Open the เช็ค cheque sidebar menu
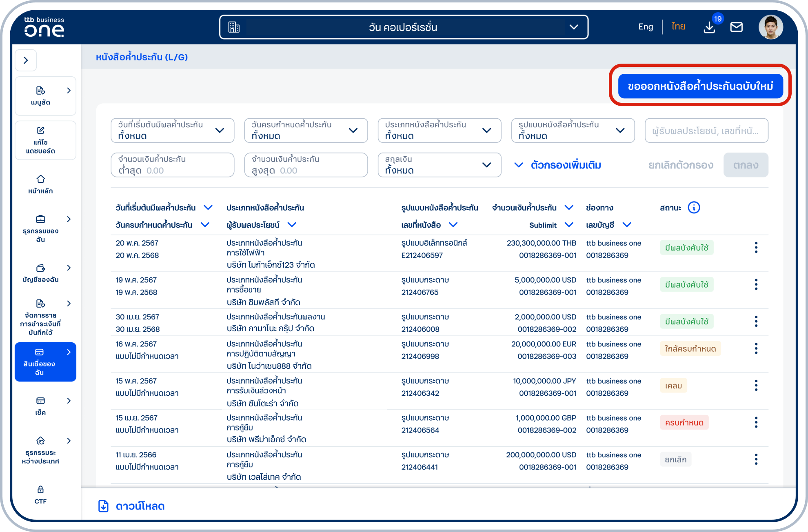Viewport: 808px width, 532px height. pos(40,406)
